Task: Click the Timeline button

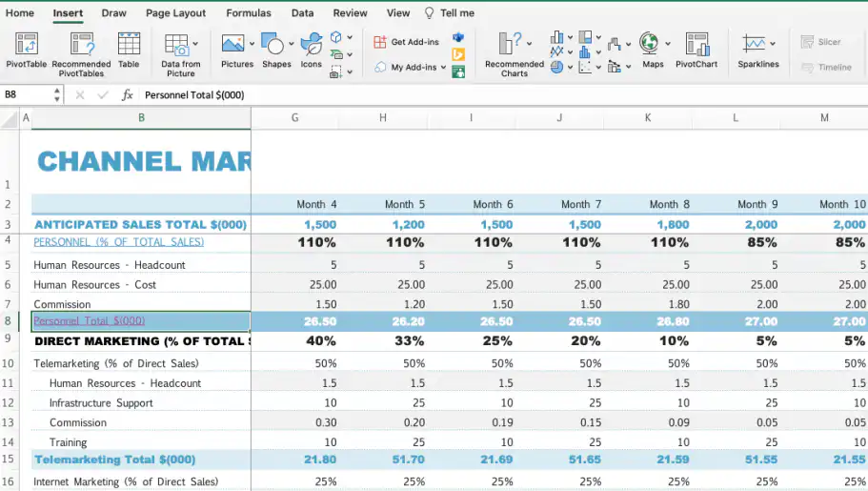Action: (x=826, y=67)
